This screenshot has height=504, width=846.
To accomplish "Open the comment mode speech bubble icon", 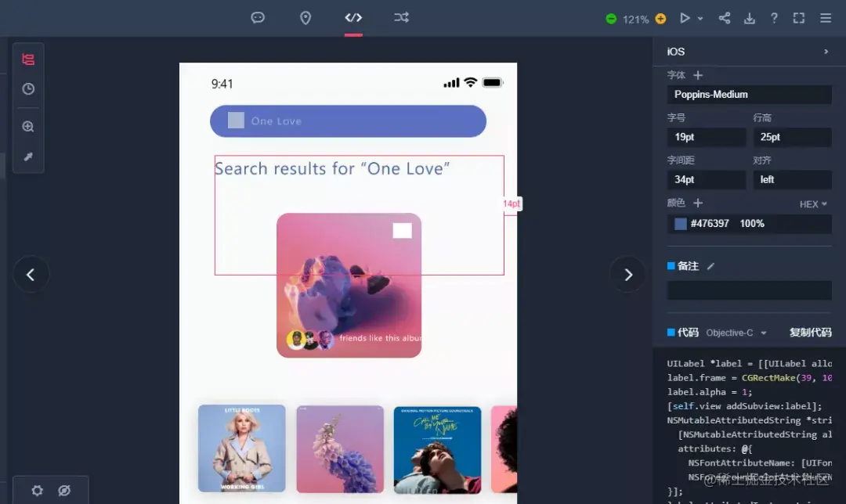I will tap(258, 18).
